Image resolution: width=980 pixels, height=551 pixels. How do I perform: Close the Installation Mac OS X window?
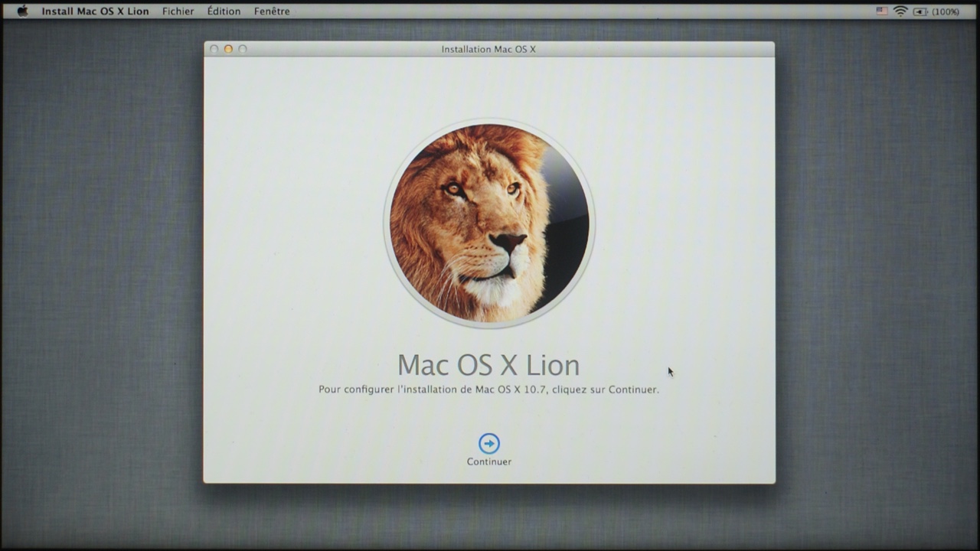tap(214, 49)
